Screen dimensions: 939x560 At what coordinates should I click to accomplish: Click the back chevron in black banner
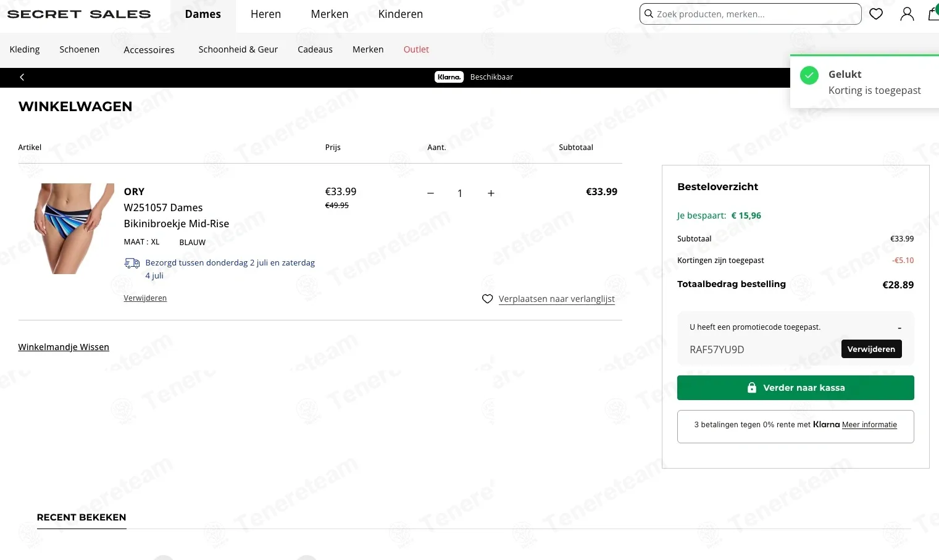coord(22,77)
